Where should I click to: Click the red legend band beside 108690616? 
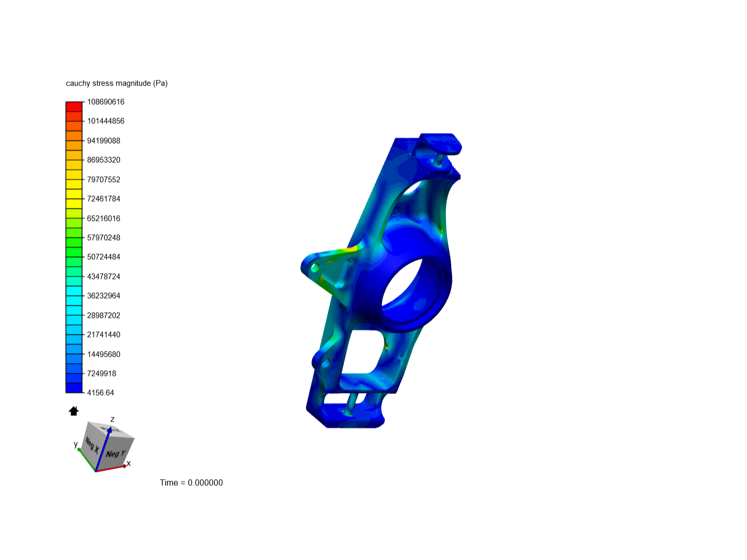click(x=74, y=107)
